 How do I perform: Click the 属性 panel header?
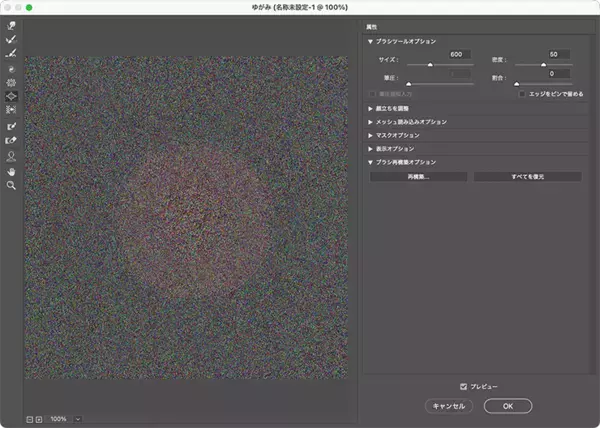[372, 27]
